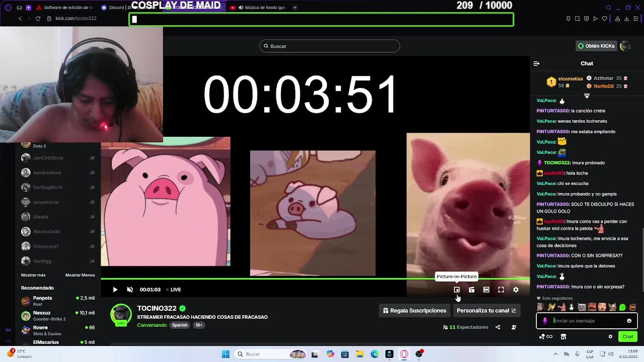Open the ad blocker shield icon

(x=586, y=19)
